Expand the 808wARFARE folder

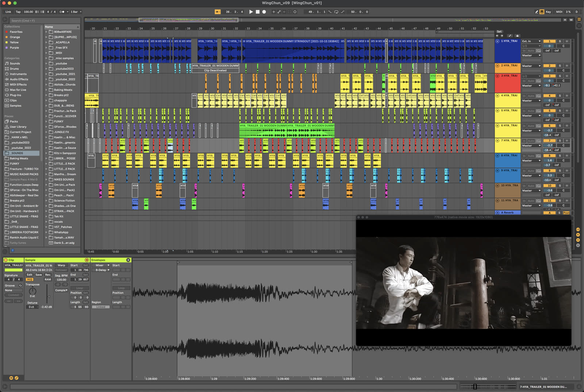coord(46,32)
